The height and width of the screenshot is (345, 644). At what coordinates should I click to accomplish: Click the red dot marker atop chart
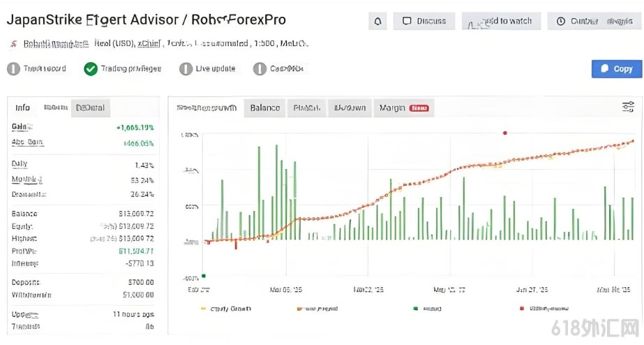504,133
